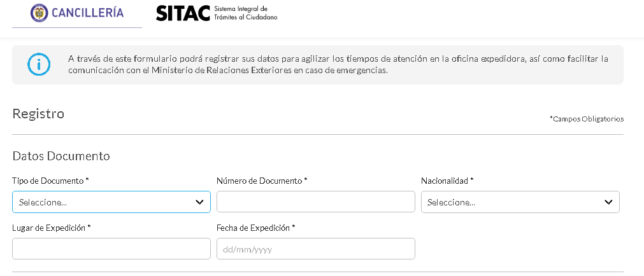Open the Tipo de Documento dropdown
Screen dimensions: 644x276
pyautogui.click(x=111, y=202)
